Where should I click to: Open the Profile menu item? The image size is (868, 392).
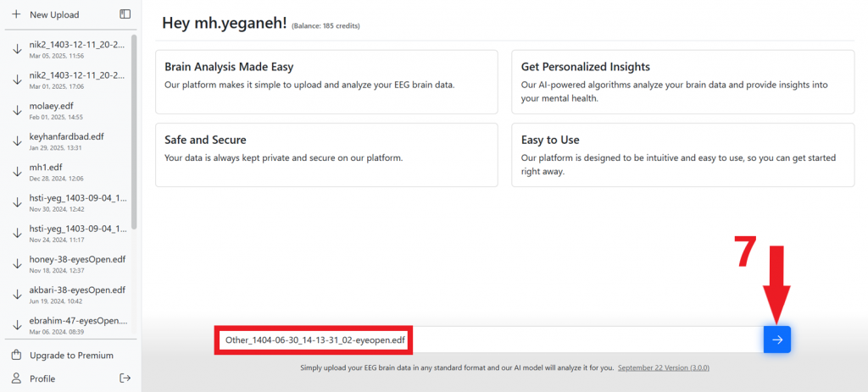pyautogui.click(x=42, y=378)
